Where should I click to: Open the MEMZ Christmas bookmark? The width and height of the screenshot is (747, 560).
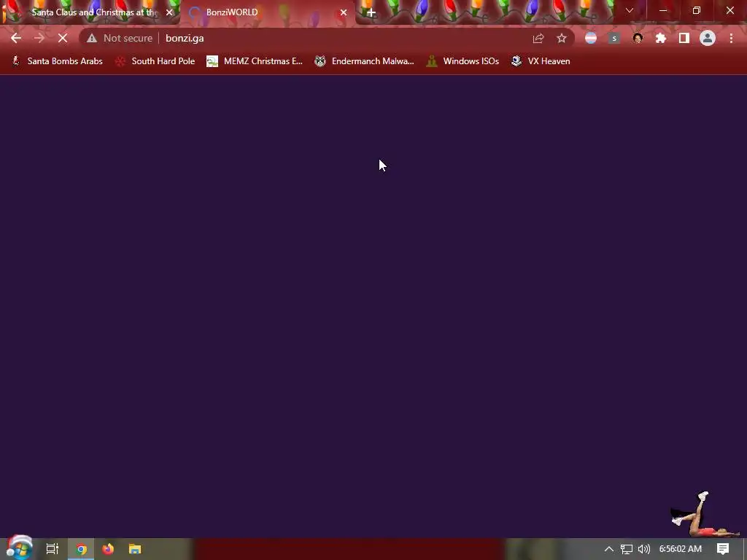255,61
